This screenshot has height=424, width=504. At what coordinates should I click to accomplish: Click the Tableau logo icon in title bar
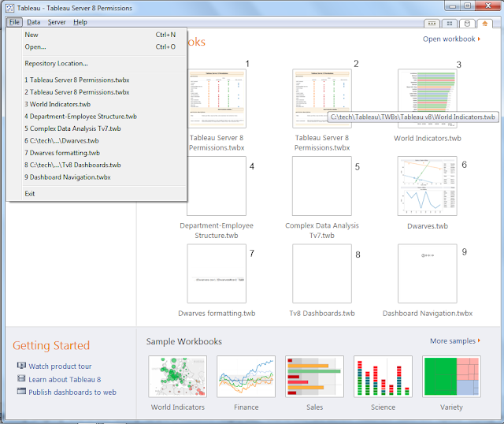(x=10, y=8)
